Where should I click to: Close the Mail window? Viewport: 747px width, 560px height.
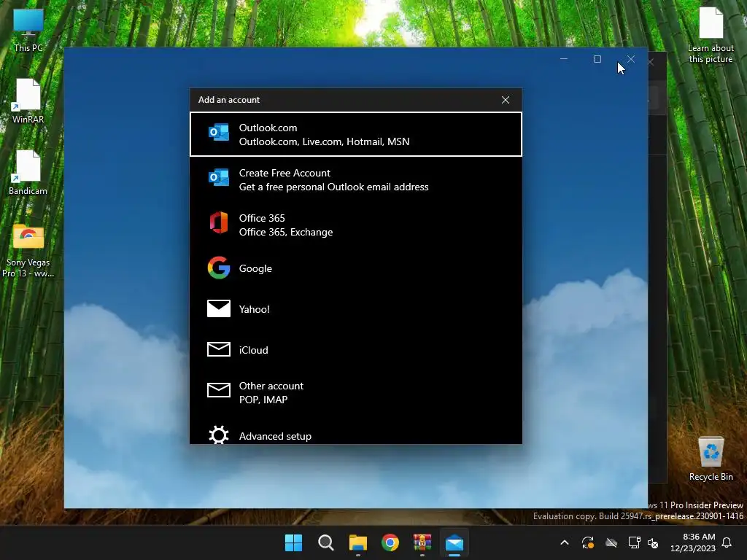pos(631,59)
